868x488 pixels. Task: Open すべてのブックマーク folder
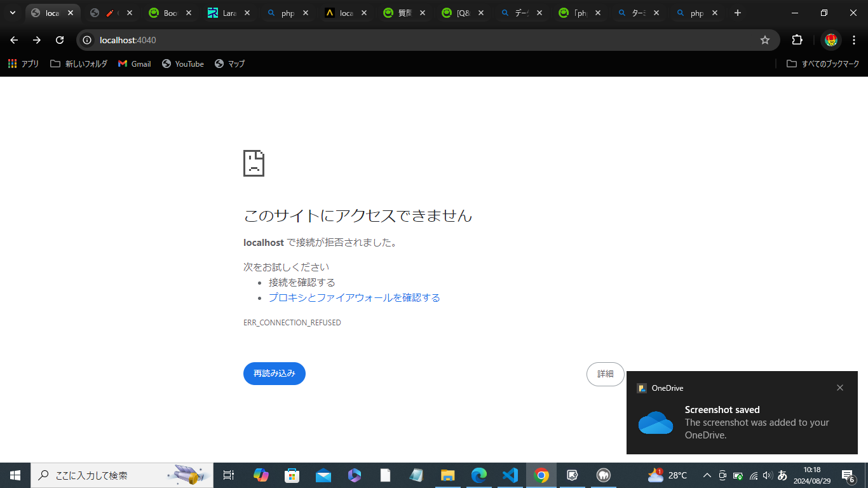point(823,64)
